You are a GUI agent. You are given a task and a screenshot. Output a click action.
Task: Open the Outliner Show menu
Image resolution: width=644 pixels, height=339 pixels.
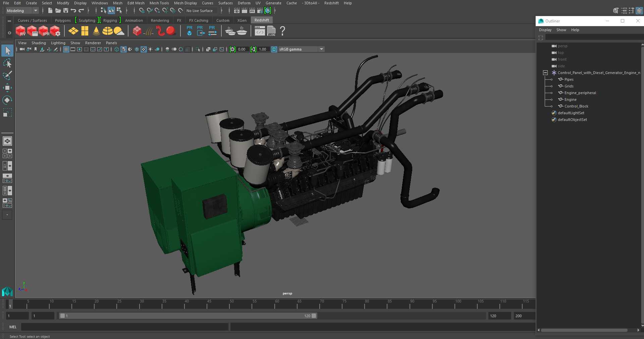[x=561, y=30]
